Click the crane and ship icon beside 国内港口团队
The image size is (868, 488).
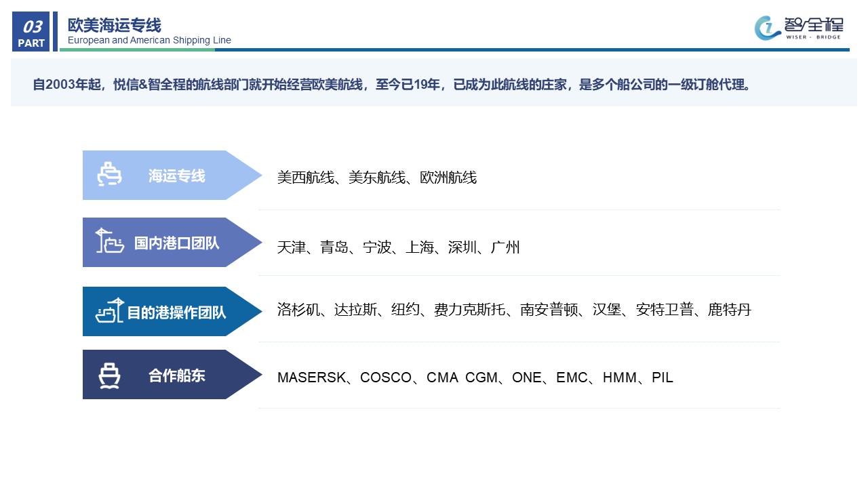[x=109, y=241]
